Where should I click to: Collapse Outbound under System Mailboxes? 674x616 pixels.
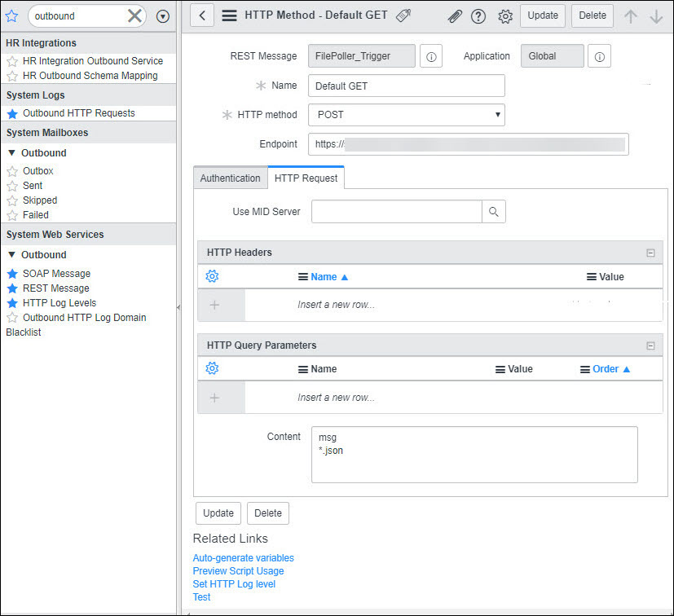pos(12,153)
